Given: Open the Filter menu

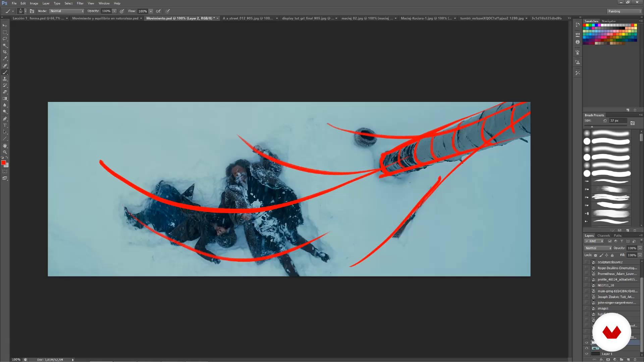Looking at the screenshot, I should 80,3.
